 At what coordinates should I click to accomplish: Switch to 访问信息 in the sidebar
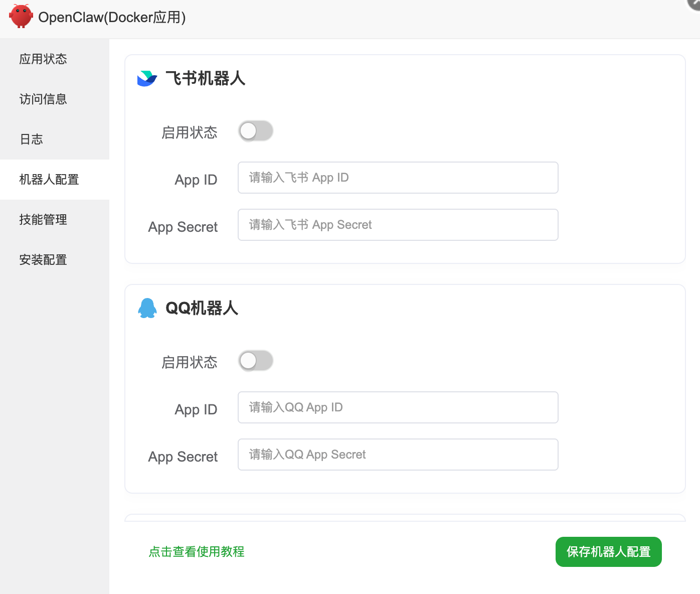pyautogui.click(x=43, y=99)
